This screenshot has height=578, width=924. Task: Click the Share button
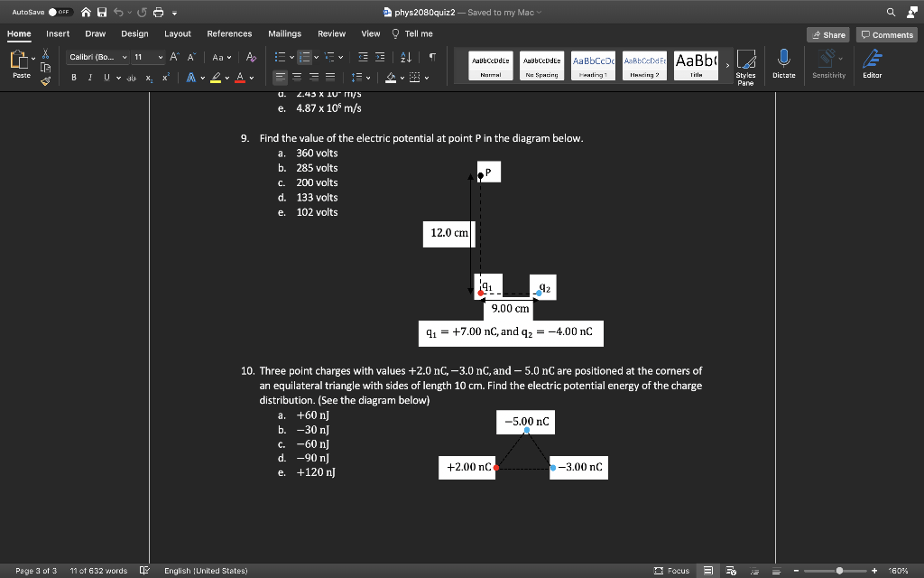pos(828,35)
